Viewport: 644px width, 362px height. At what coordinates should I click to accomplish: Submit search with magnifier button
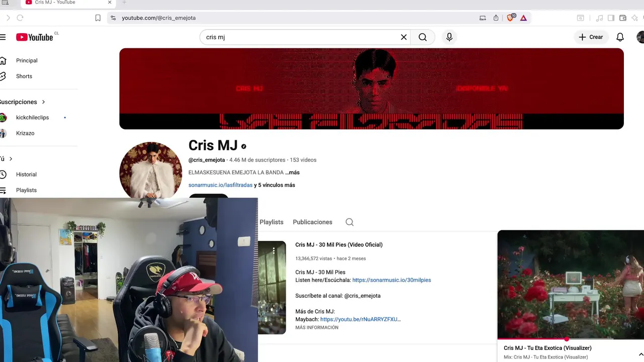click(423, 37)
